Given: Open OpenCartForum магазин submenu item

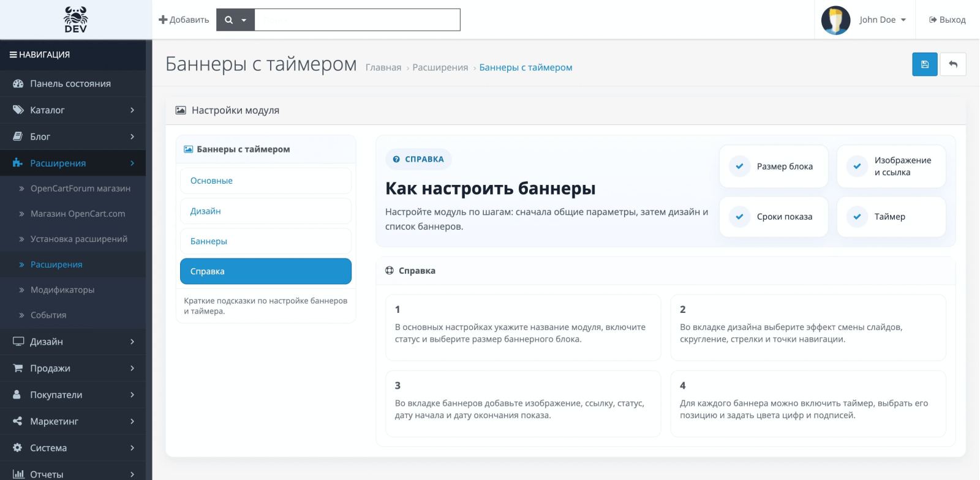Looking at the screenshot, I should coord(80,189).
